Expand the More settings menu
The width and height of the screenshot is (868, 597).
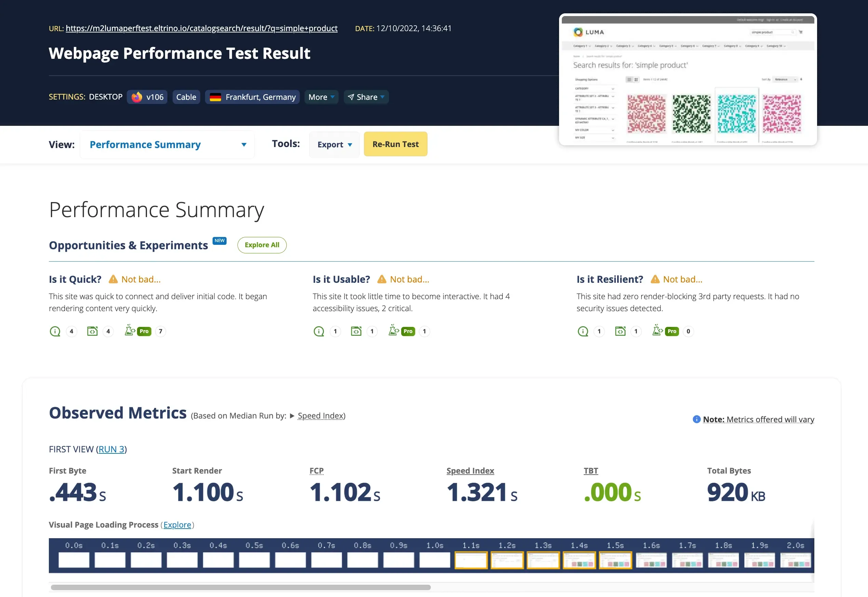(321, 97)
